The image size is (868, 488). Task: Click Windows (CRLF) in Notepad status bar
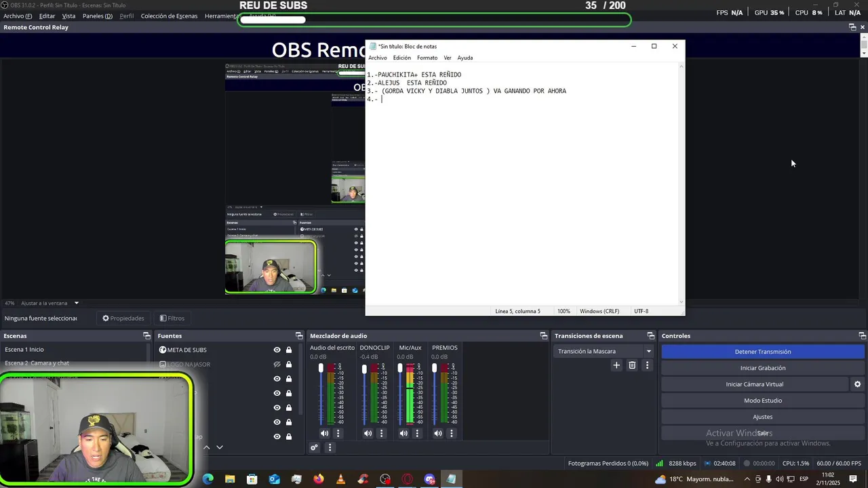599,311
